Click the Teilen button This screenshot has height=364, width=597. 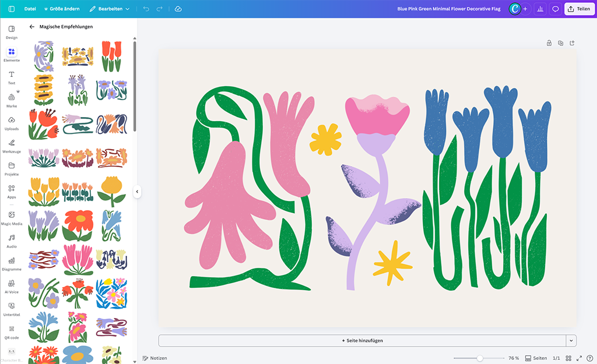pyautogui.click(x=578, y=9)
